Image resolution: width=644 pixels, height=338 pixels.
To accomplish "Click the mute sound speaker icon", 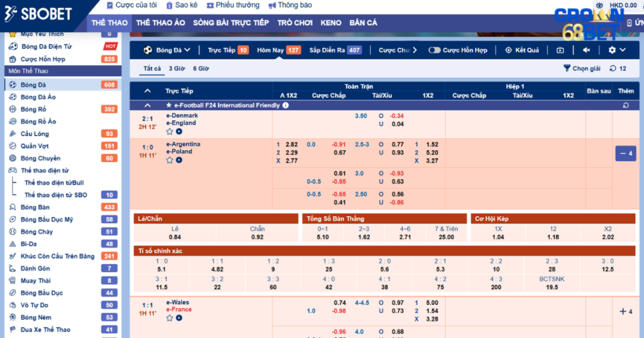I will pyautogui.click(x=586, y=50).
